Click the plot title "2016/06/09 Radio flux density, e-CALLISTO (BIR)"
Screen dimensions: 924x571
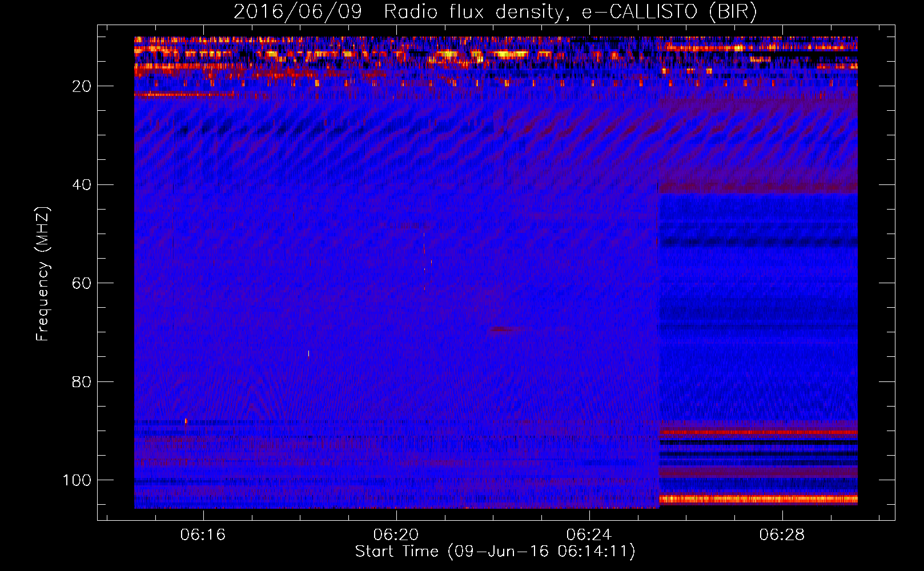click(x=495, y=12)
